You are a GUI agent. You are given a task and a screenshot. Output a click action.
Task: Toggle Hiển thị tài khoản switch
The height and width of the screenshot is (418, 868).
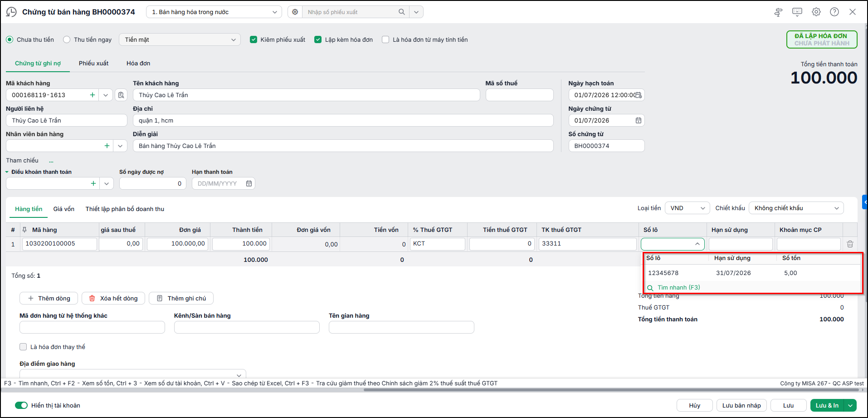[21, 405]
